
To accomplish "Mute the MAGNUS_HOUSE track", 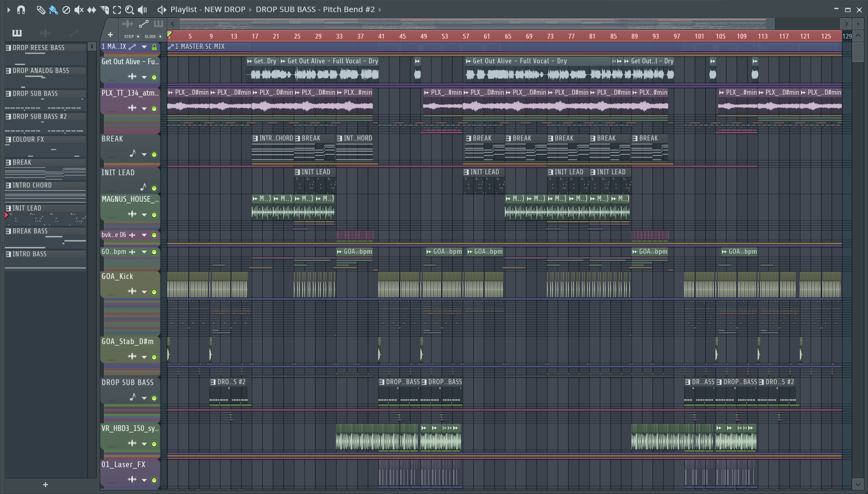I will [x=154, y=214].
